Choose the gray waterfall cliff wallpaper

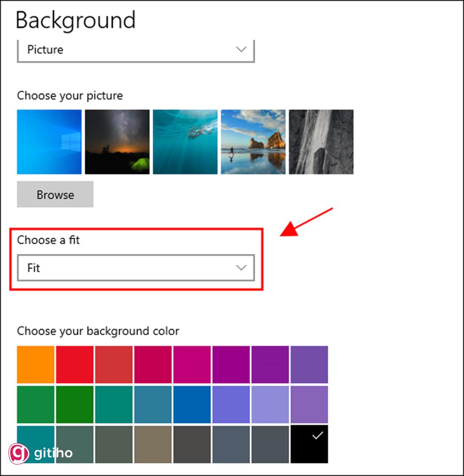(321, 142)
